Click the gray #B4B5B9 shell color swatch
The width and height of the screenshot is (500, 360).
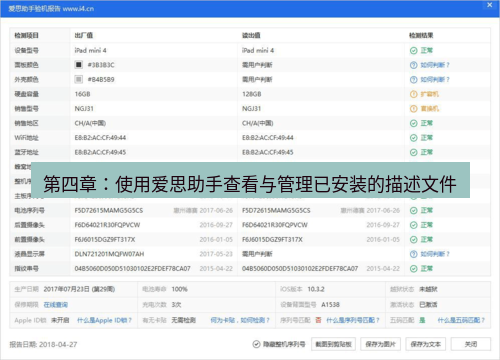[x=78, y=79]
